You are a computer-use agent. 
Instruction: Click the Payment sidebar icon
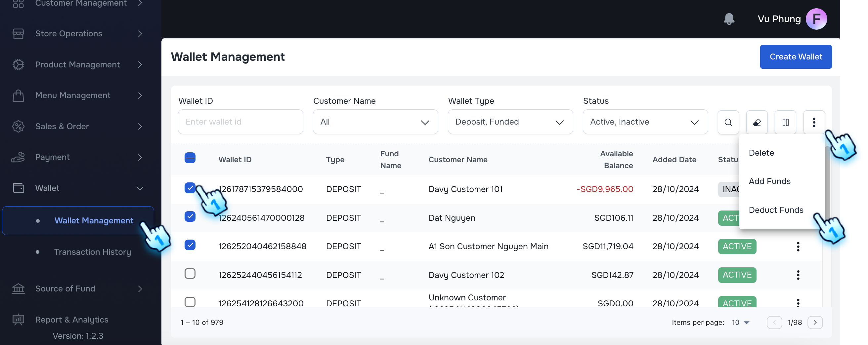click(19, 157)
